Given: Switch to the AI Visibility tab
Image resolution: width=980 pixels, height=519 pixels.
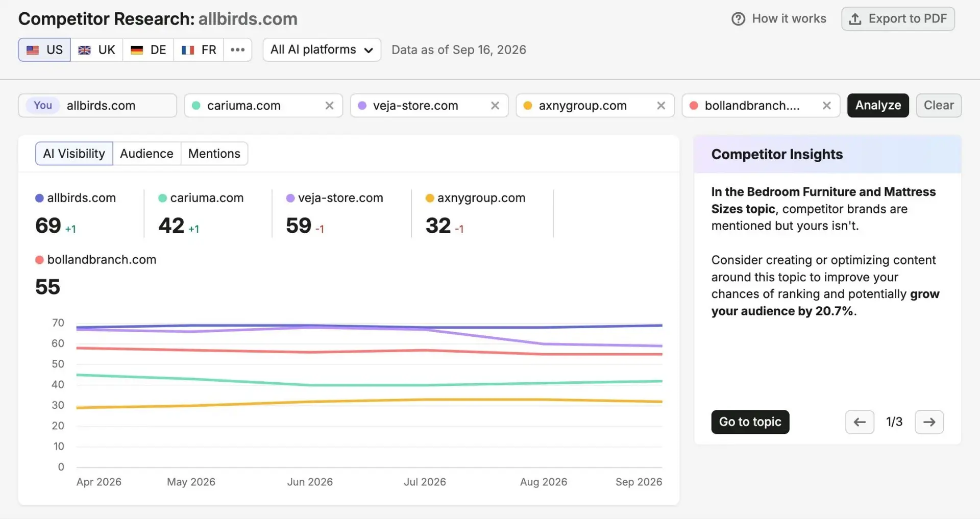Looking at the screenshot, I should [x=74, y=154].
